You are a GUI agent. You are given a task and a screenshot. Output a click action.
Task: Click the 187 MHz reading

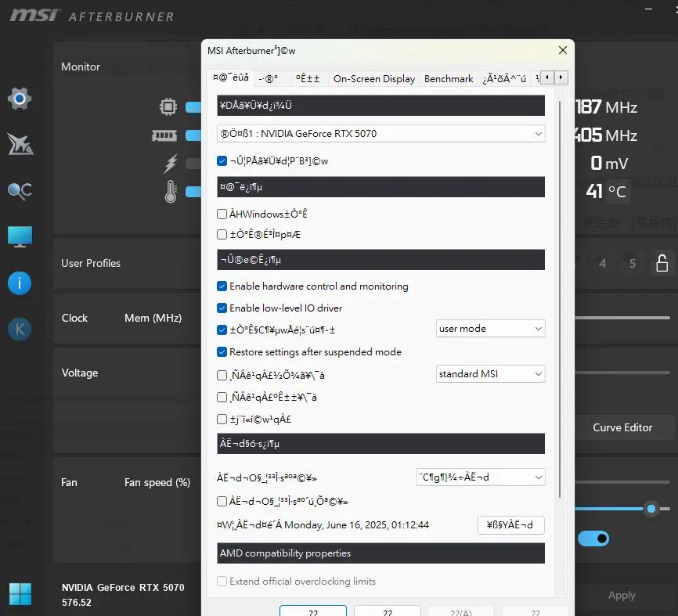pyautogui.click(x=606, y=107)
